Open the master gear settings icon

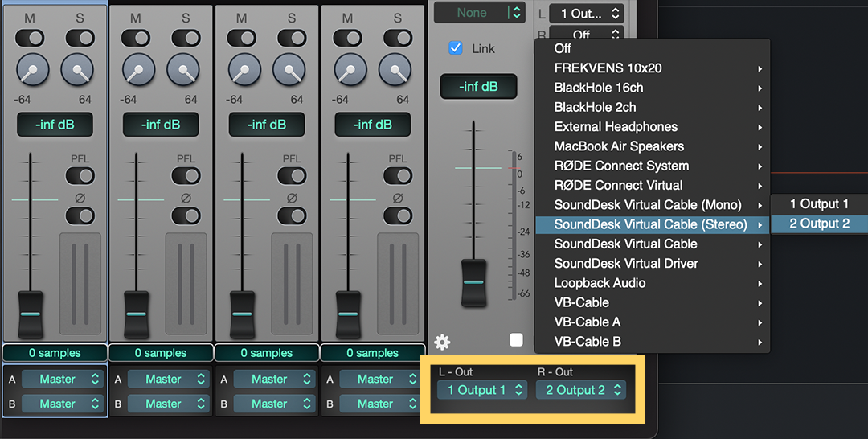pyautogui.click(x=442, y=343)
